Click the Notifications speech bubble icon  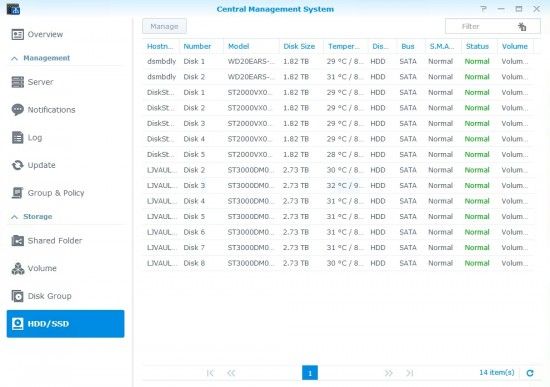pos(18,110)
